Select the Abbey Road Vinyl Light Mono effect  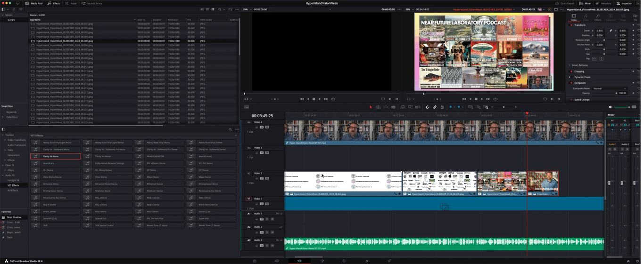55,142
